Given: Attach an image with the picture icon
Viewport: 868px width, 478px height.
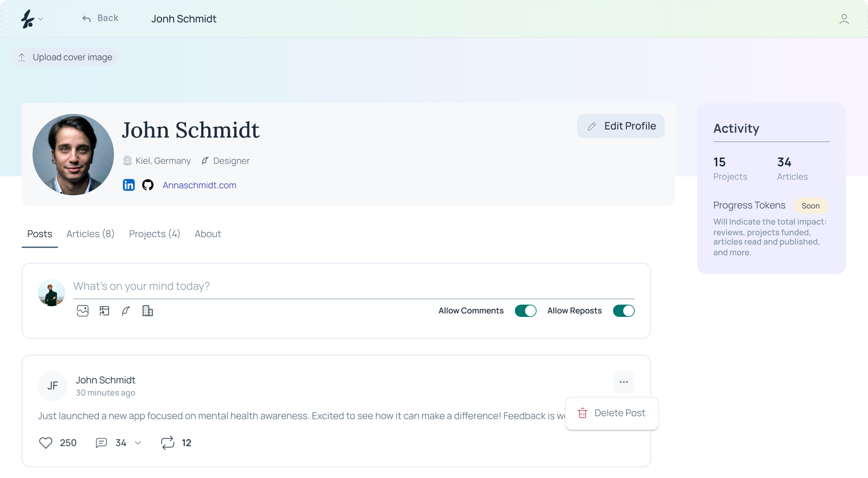Looking at the screenshot, I should click(83, 311).
